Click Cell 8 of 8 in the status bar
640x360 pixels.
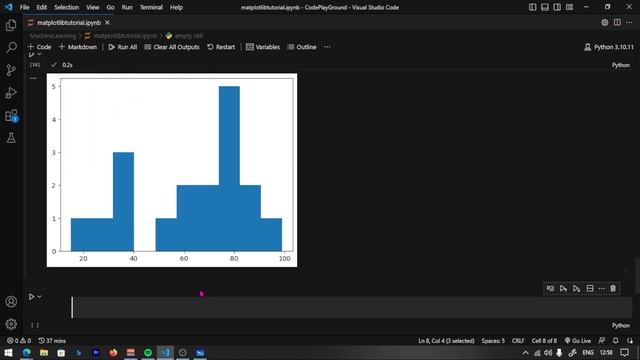544,340
